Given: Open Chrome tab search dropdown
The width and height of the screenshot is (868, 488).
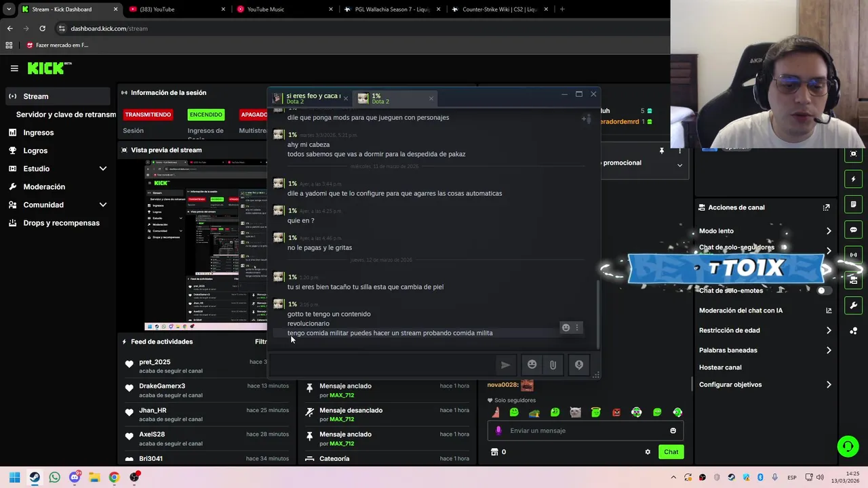Looking at the screenshot, I should tap(9, 9).
